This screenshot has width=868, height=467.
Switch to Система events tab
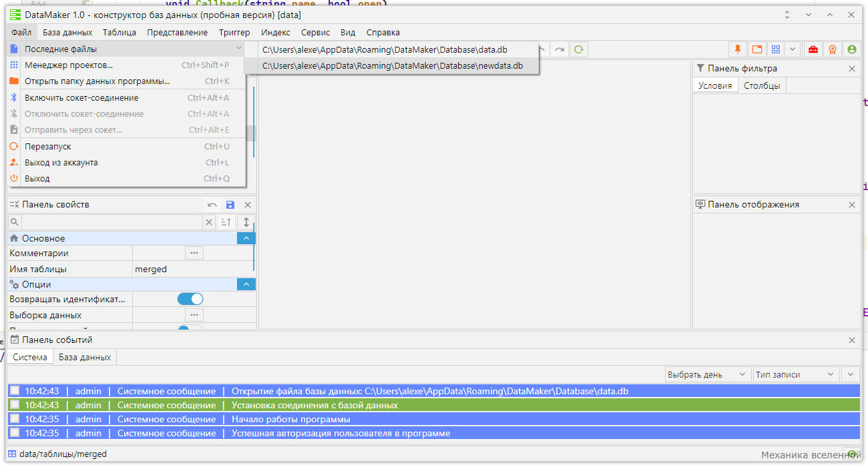[x=30, y=357]
